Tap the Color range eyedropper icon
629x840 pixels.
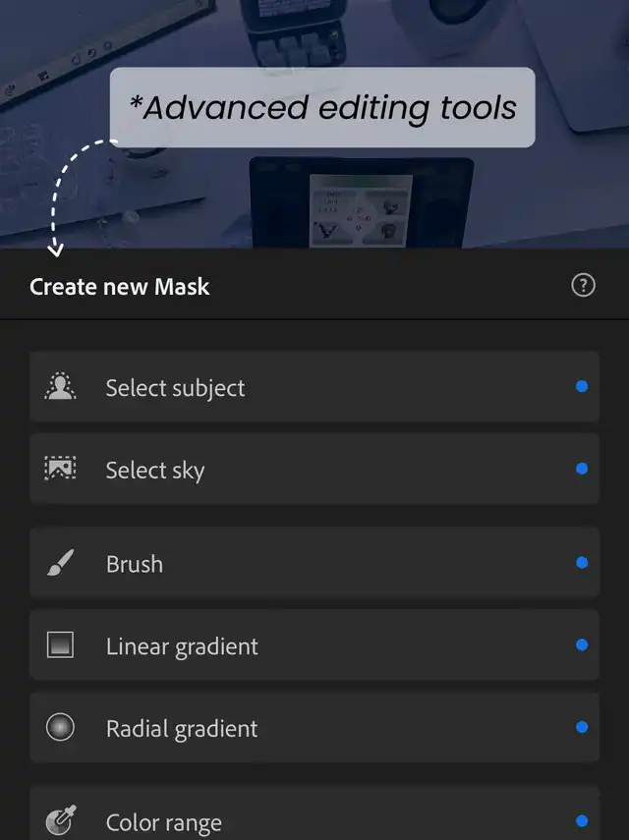point(60,821)
